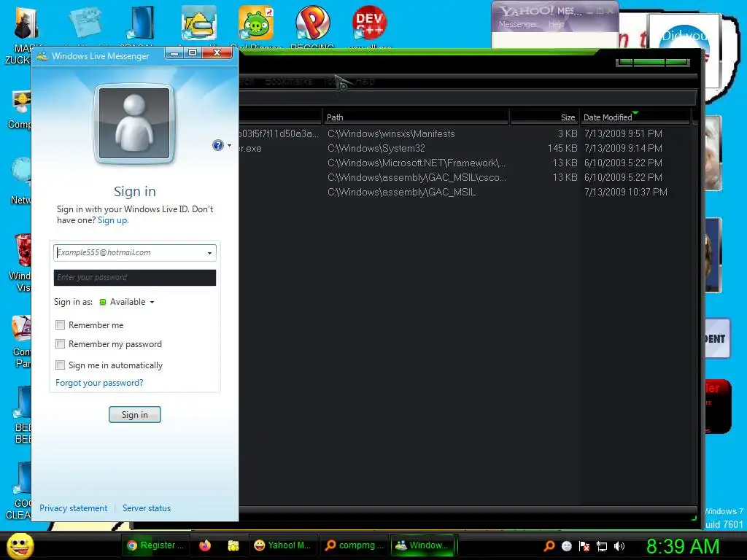This screenshot has width=747, height=560.
Task: Open the Privacy statement link
Action: [x=74, y=508]
